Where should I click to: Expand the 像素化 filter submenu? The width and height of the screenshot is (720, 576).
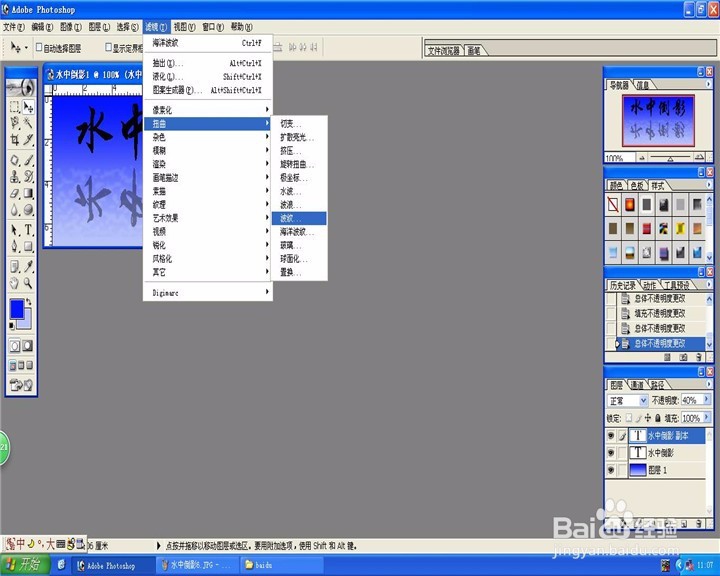click(208, 110)
